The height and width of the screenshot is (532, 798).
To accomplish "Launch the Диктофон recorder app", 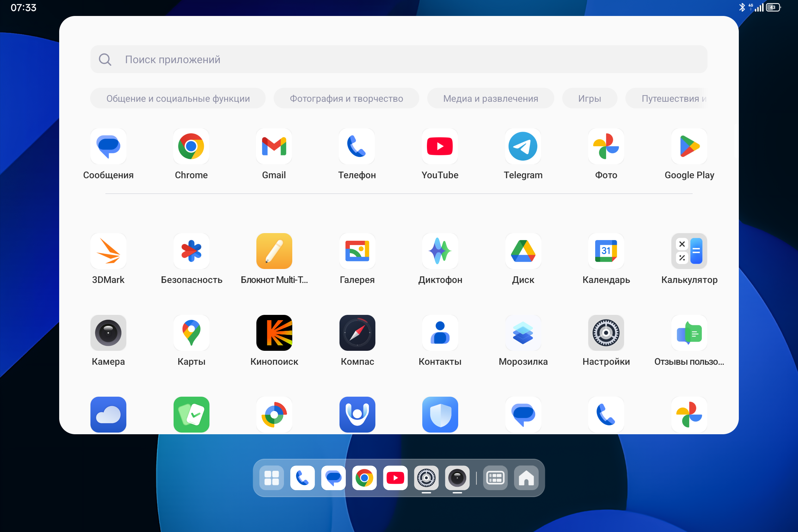I will point(440,251).
